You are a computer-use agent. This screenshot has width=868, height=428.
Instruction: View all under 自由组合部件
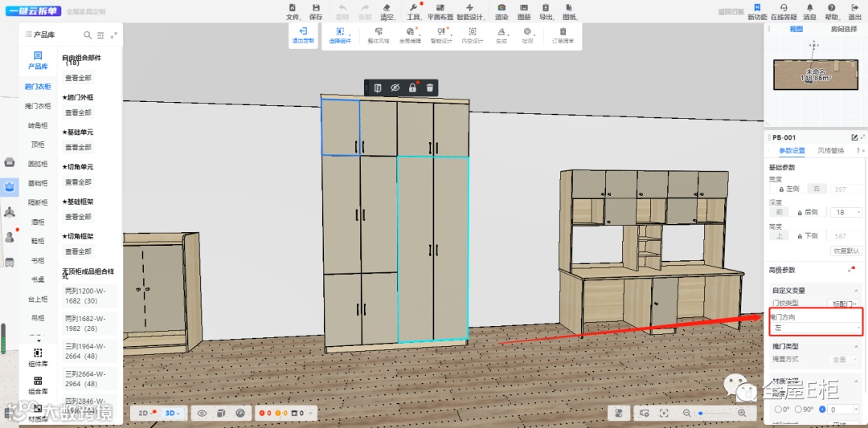78,78
